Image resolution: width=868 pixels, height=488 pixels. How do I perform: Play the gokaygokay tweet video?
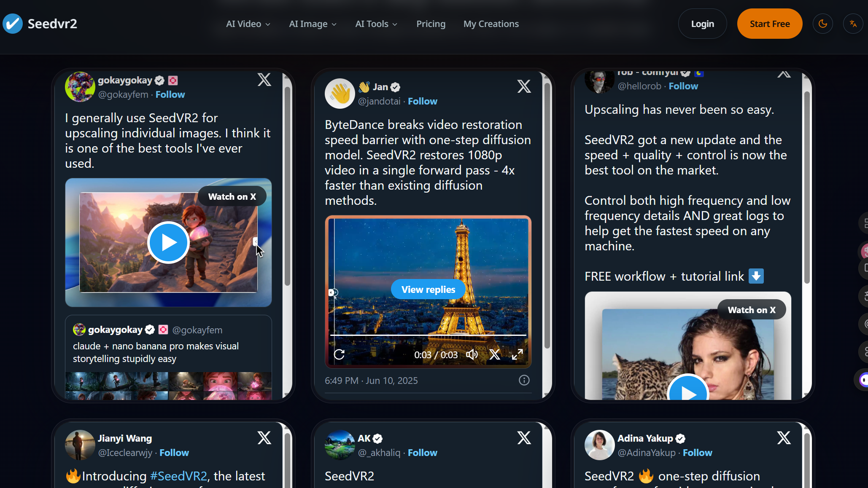pos(168,242)
